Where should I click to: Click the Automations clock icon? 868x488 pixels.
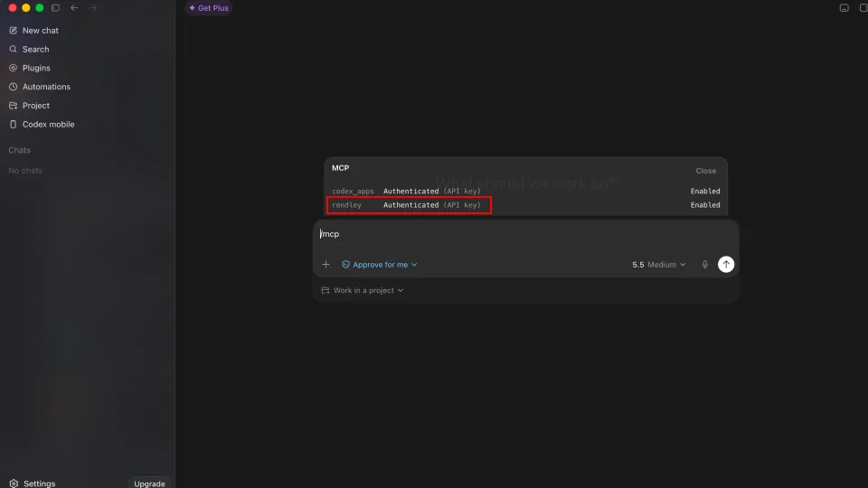pyautogui.click(x=14, y=87)
